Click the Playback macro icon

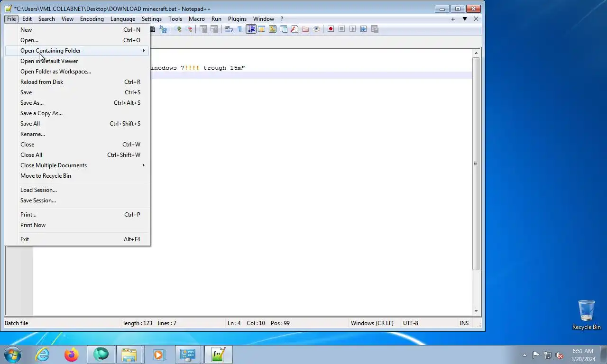pyautogui.click(x=352, y=29)
